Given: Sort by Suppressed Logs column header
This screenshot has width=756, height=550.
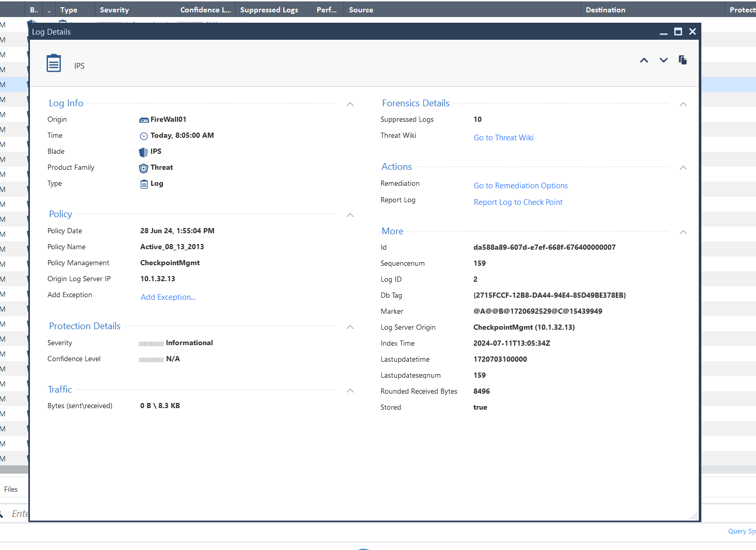Looking at the screenshot, I should click(x=269, y=10).
